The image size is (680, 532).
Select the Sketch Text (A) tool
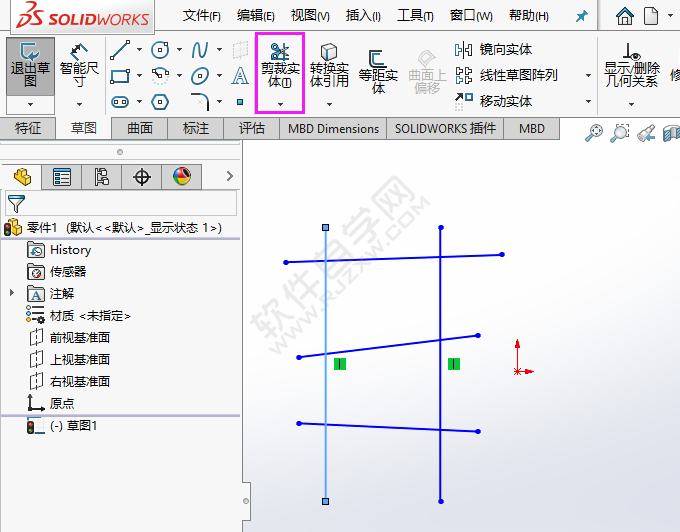point(240,76)
